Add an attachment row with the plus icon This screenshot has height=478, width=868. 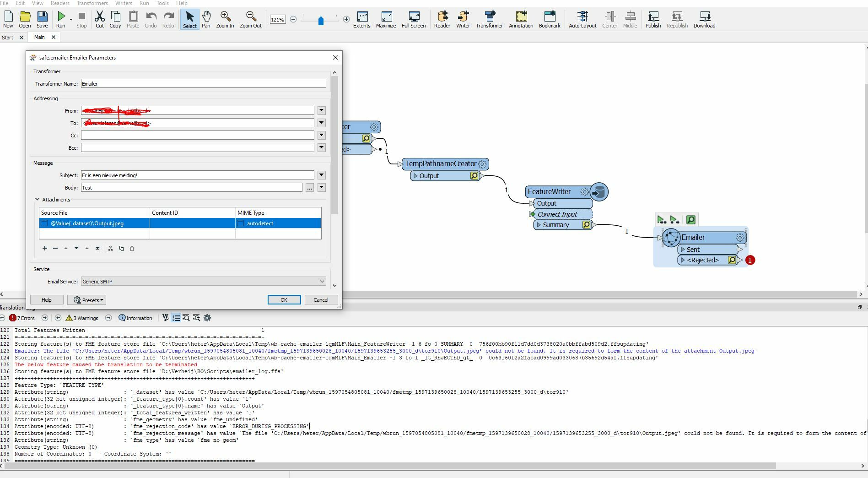(x=44, y=248)
